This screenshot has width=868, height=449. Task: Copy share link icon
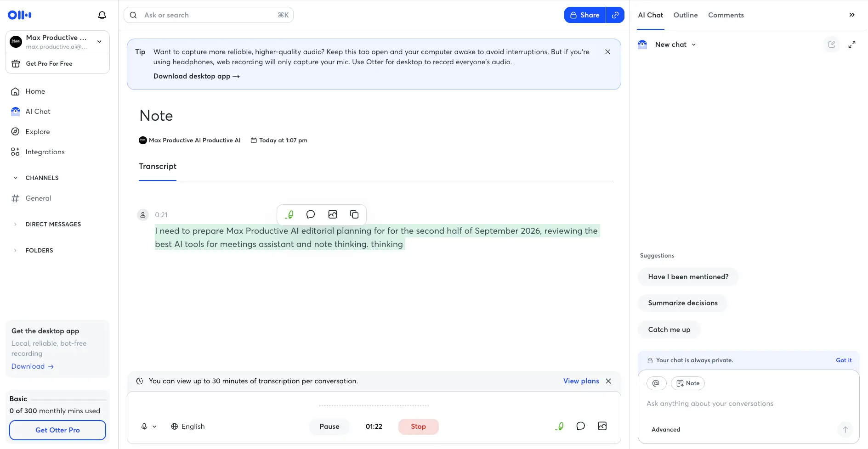point(615,15)
